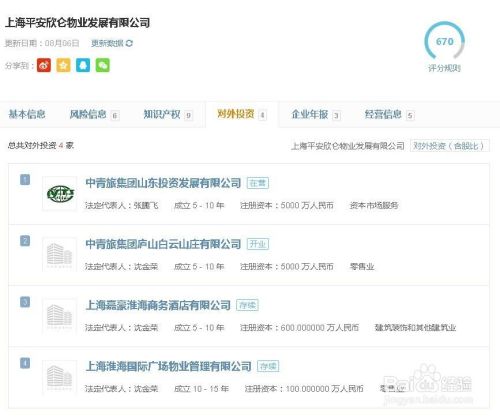Click the building icon for 中青旅集团庐山白云山庄
The height and width of the screenshot is (417, 500).
pyautogui.click(x=60, y=255)
